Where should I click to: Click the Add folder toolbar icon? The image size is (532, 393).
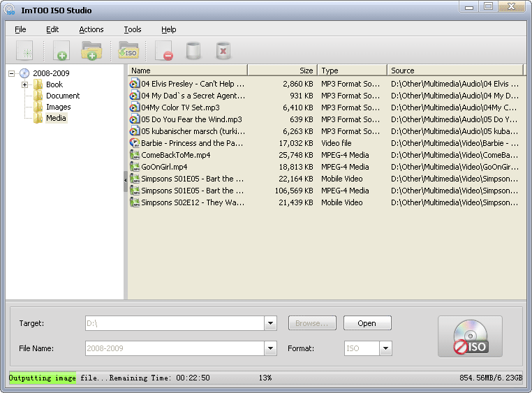(91, 51)
